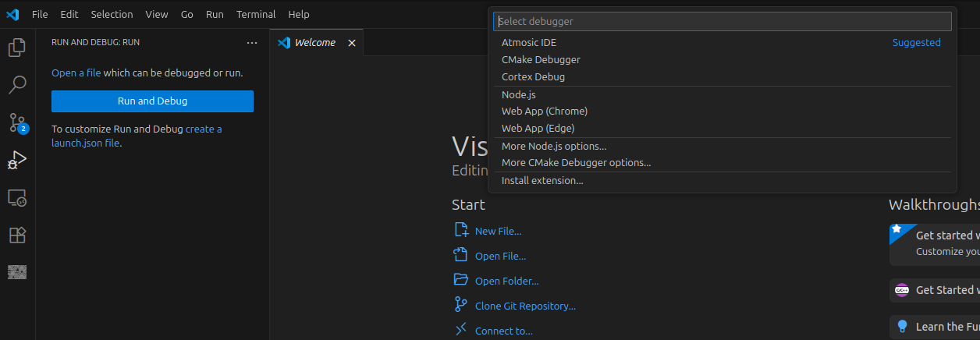980x340 pixels.
Task: Open the 'Learn the Fu...' walkthrough
Action: tap(935, 327)
